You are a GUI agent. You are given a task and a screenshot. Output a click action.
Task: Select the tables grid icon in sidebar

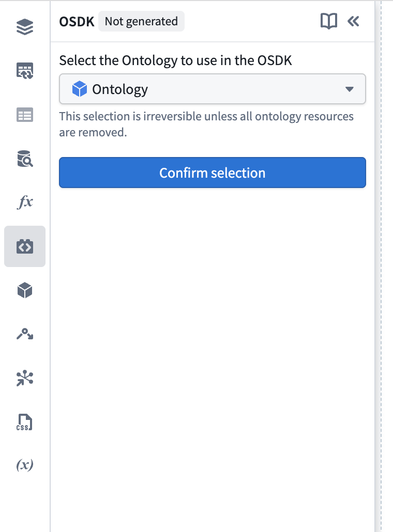tap(24, 115)
